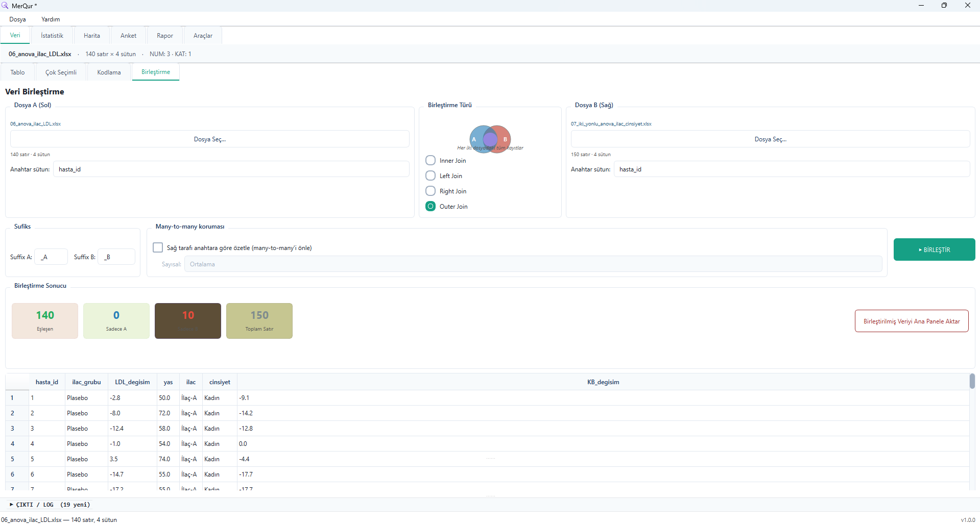
Task: Select the Left Join radio option
Action: (444, 176)
